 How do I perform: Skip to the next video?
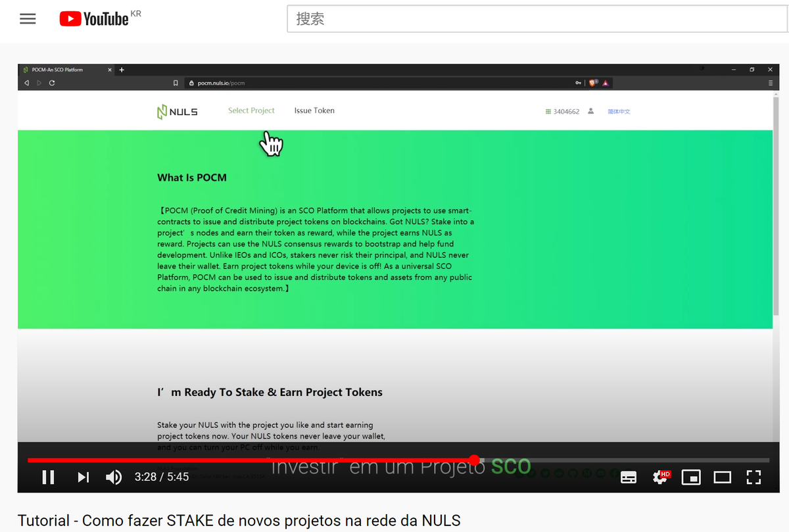click(x=83, y=477)
